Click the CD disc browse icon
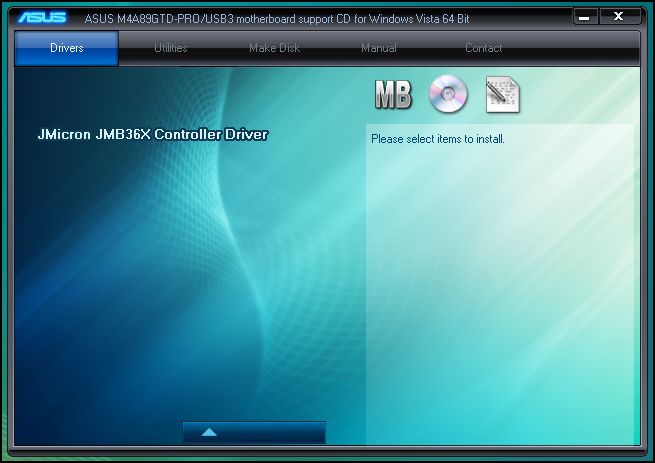 448,94
